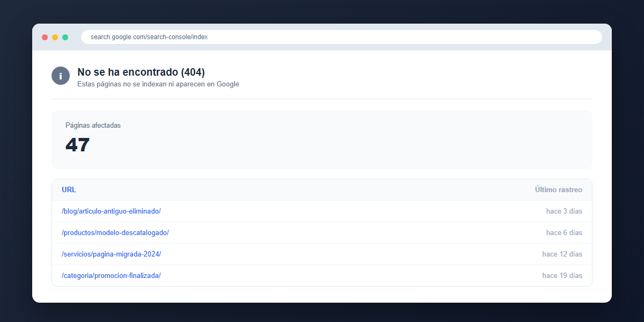The height and width of the screenshot is (322, 644).
Task: Click the red window close dot
Action: point(45,37)
